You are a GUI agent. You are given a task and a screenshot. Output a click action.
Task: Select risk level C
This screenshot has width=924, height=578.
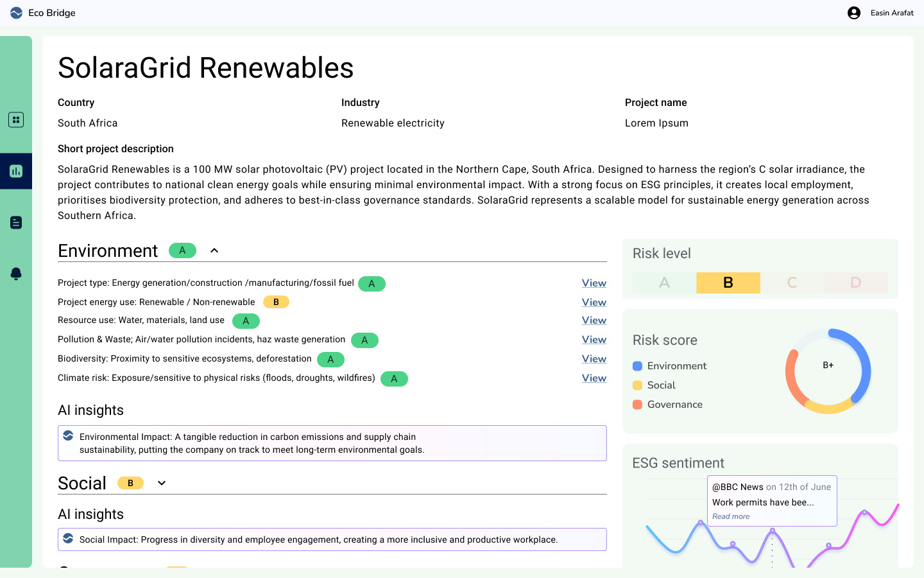tap(792, 283)
